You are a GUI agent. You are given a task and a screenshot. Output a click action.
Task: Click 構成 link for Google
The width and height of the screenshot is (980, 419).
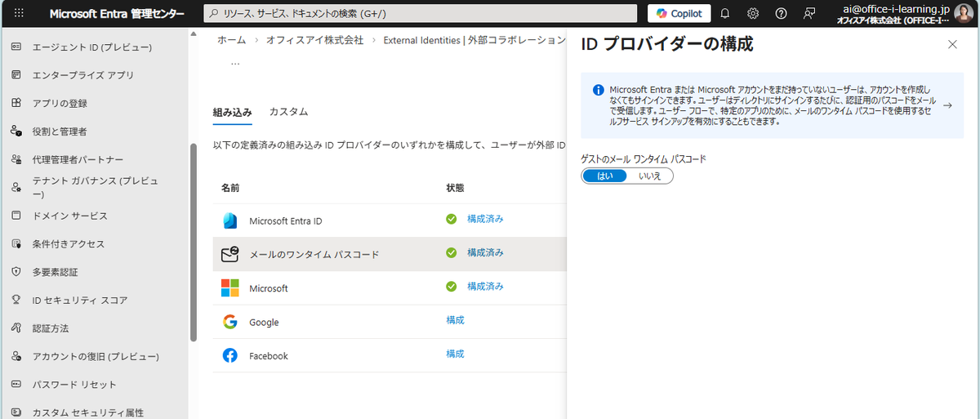(455, 320)
